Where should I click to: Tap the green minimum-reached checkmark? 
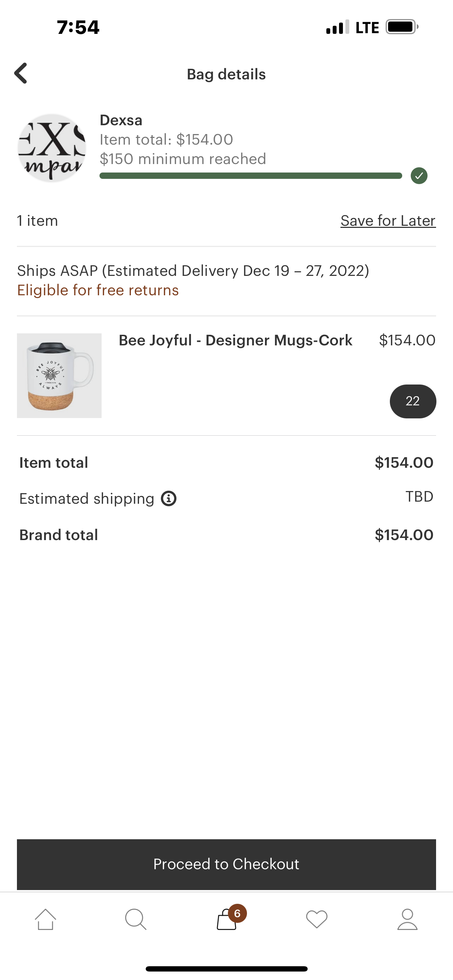click(x=419, y=176)
